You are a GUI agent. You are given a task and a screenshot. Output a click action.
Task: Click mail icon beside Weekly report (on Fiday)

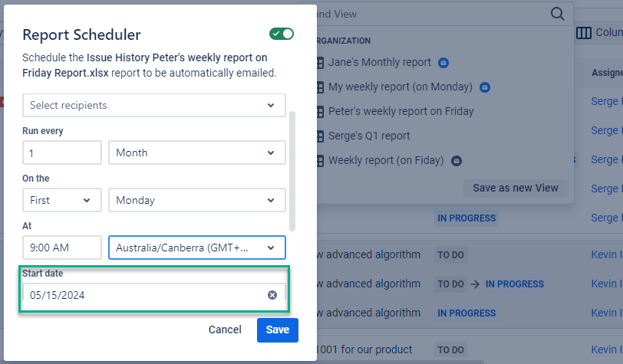tap(457, 161)
